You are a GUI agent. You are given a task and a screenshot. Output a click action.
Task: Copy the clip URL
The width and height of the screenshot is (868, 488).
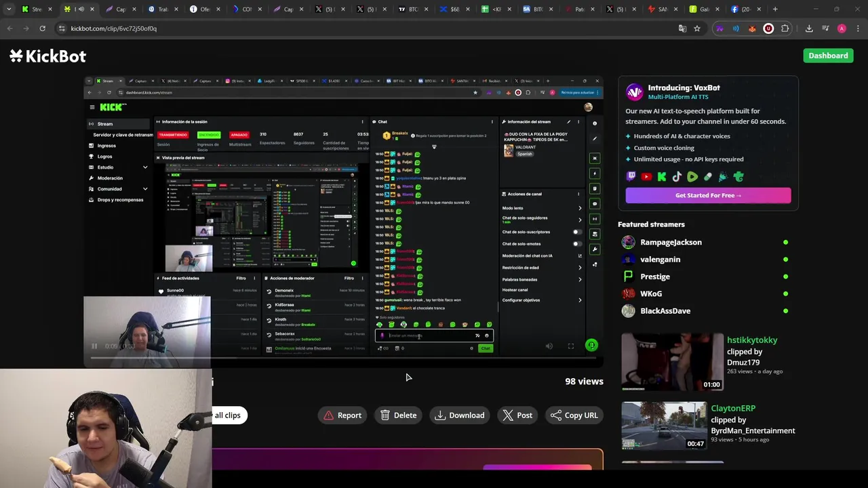coord(574,415)
